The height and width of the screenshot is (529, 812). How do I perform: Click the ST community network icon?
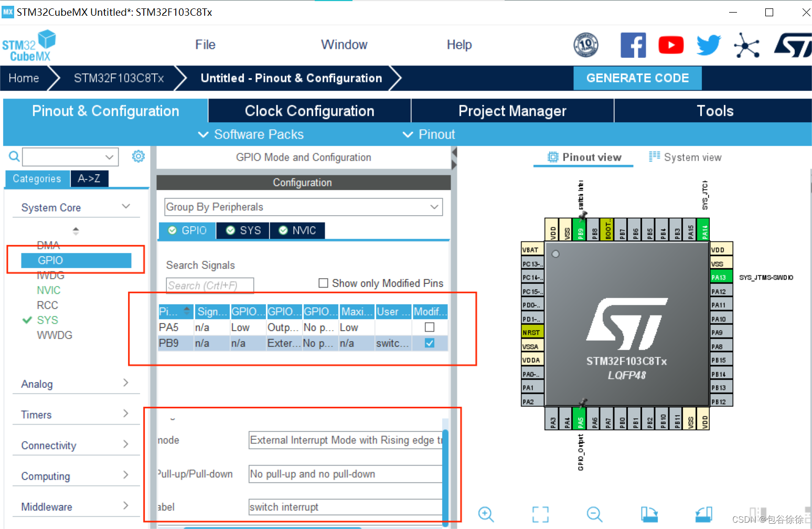[x=746, y=45]
